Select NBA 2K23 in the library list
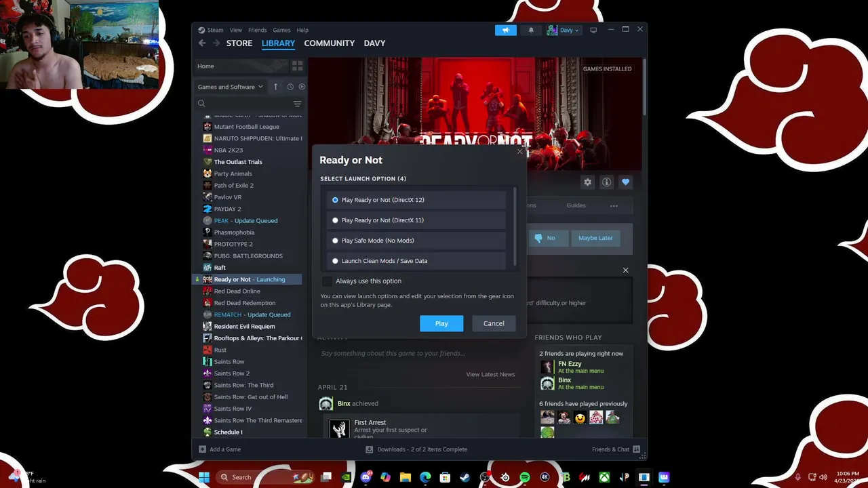 pos(229,150)
